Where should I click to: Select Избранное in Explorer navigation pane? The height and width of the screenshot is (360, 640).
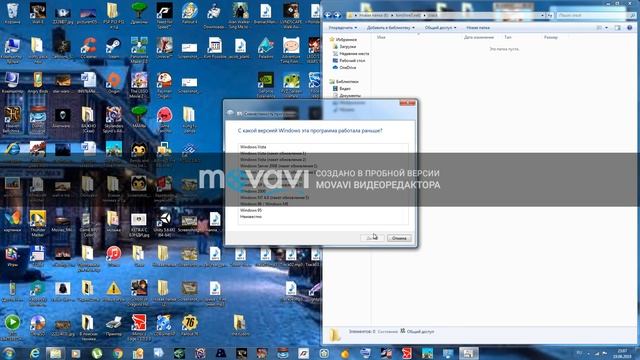tap(346, 40)
